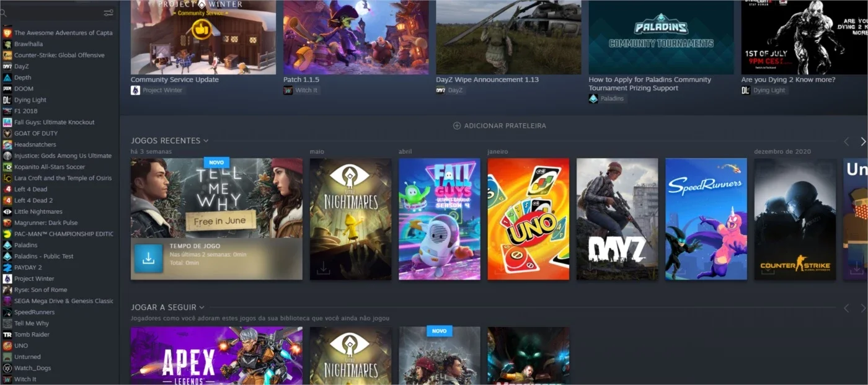Image resolution: width=868 pixels, height=385 pixels.
Task: Click the blue download button on Tell Me Why
Action: [x=148, y=259]
